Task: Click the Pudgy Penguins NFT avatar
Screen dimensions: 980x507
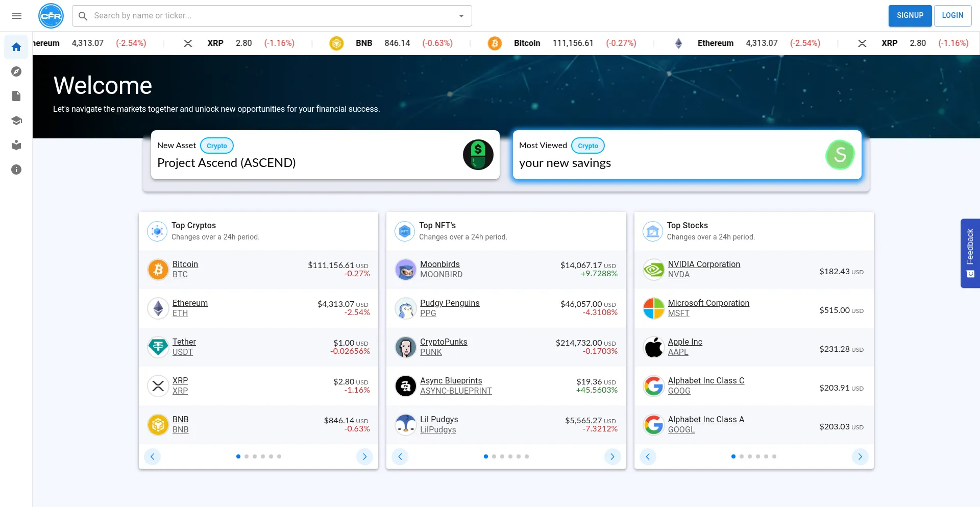Action: [406, 308]
